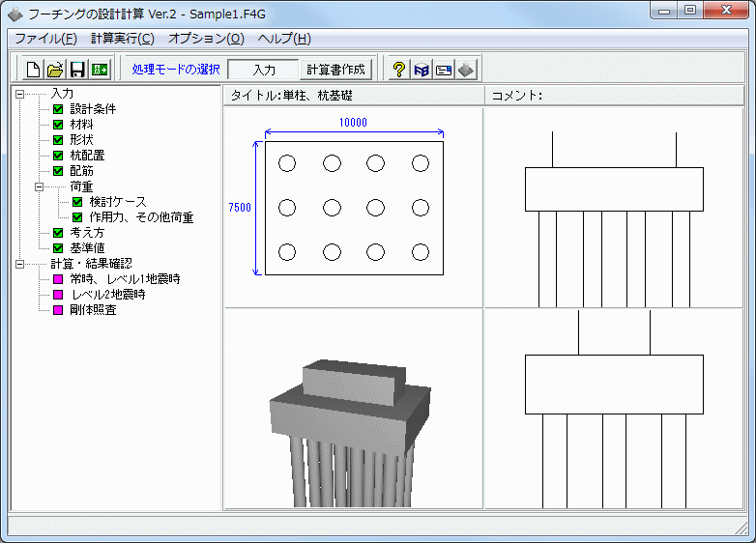Select 材料 tree item
756x543 pixels.
81,125
